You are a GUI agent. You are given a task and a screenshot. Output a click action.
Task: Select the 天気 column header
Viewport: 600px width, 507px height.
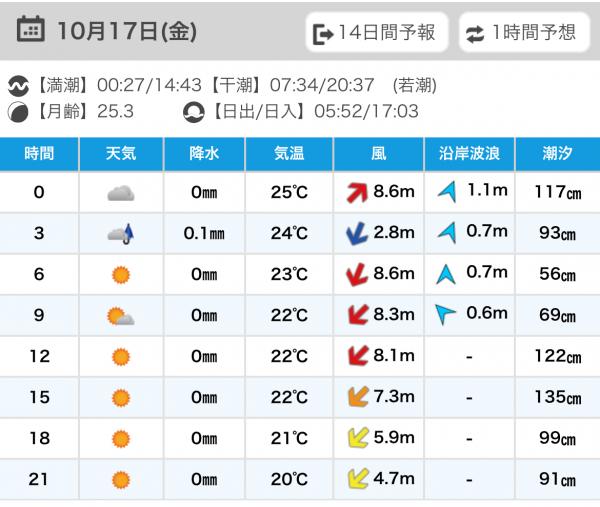pyautogui.click(x=121, y=154)
